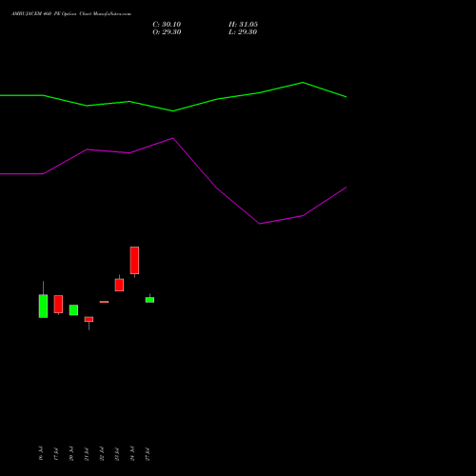This screenshot has width=476, height=476.
Task: Select the small green candlestick above 27 Jul
Action: pos(149,300)
